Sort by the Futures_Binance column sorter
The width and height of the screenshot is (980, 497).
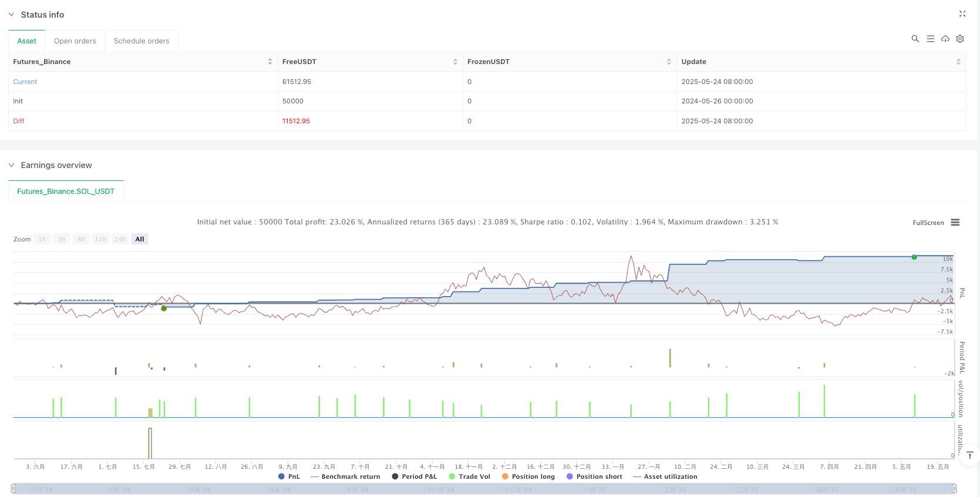pos(270,62)
